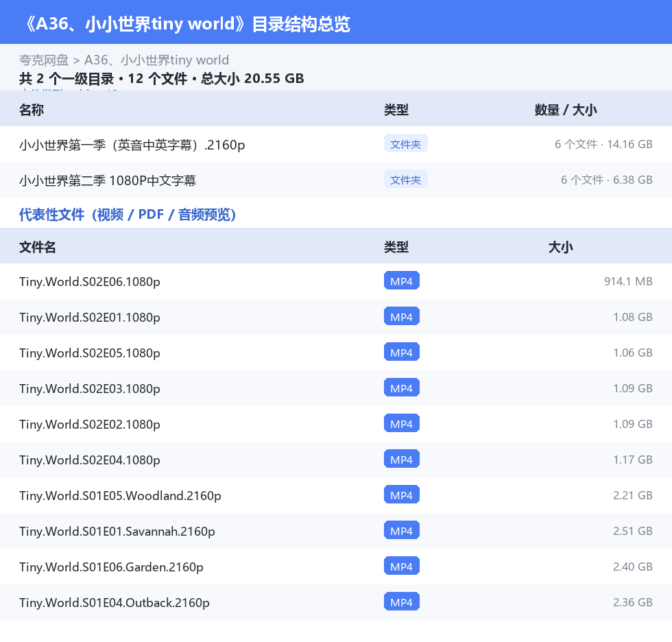The width and height of the screenshot is (672, 642).
Task: Click the 2.36 GB size value
Action: pyautogui.click(x=632, y=602)
